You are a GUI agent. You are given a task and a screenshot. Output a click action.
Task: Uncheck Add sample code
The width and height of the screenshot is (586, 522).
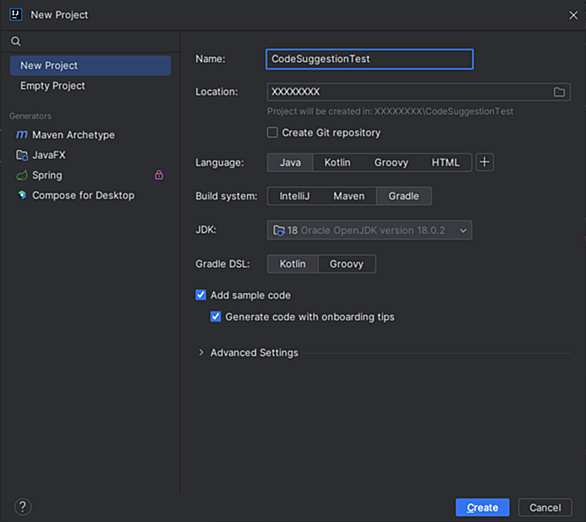coord(201,295)
